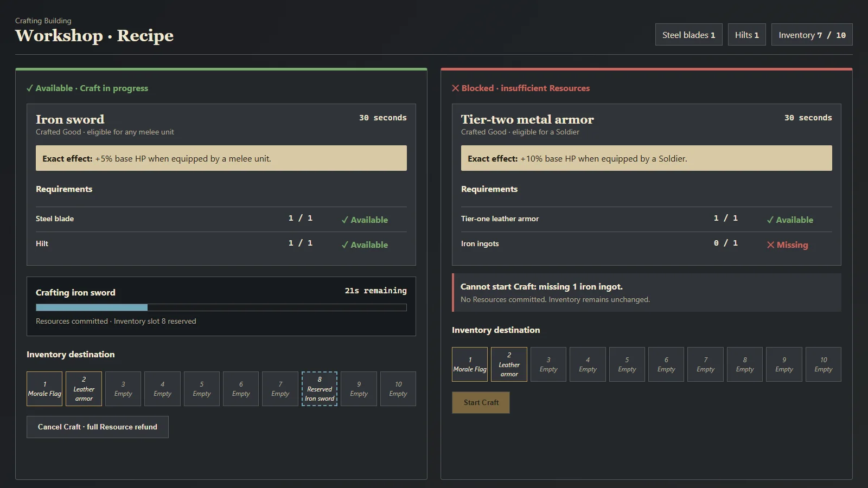Click the red X icon beside Blocked status
The height and width of the screenshot is (488, 868).
click(456, 88)
